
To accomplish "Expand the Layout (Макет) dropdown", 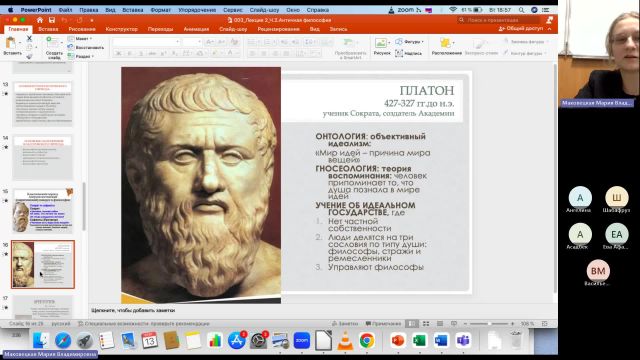I will [x=91, y=38].
